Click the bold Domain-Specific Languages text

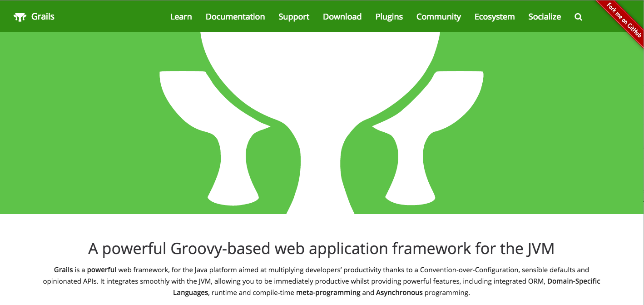coord(573,281)
